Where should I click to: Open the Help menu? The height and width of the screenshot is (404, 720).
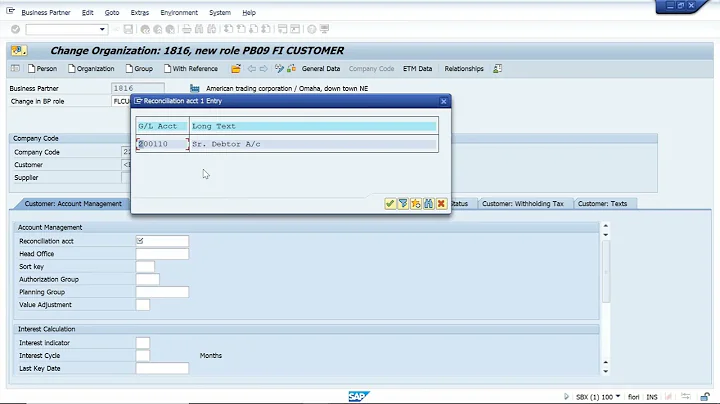point(249,12)
